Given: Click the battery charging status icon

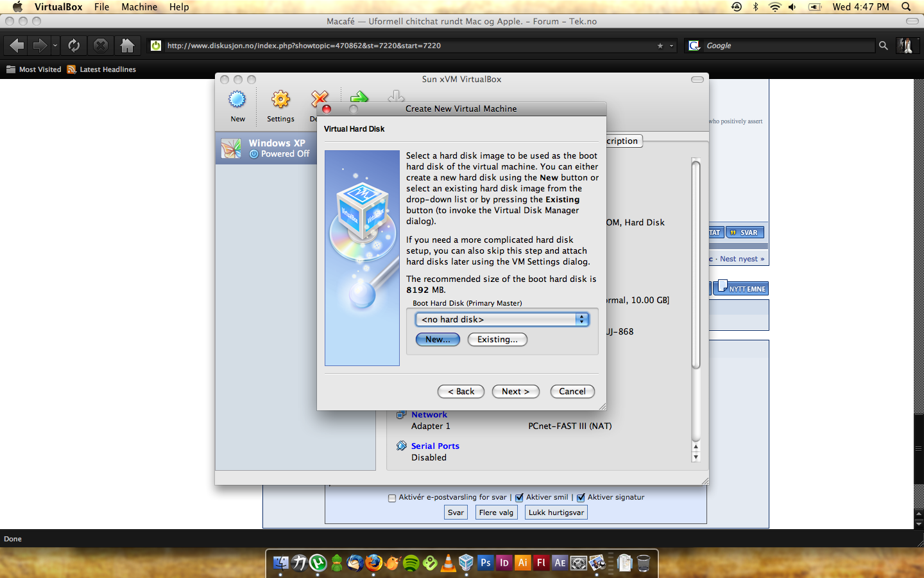Looking at the screenshot, I should (x=815, y=7).
